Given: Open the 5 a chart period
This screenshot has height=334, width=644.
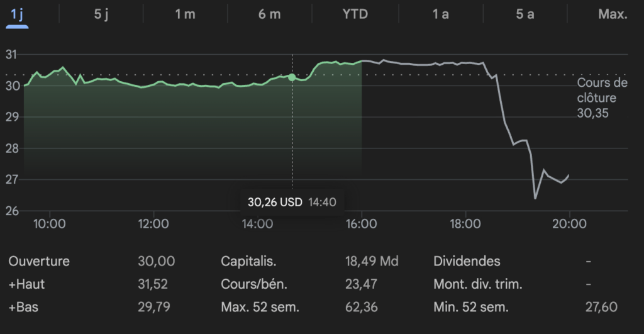Looking at the screenshot, I should [x=525, y=14].
